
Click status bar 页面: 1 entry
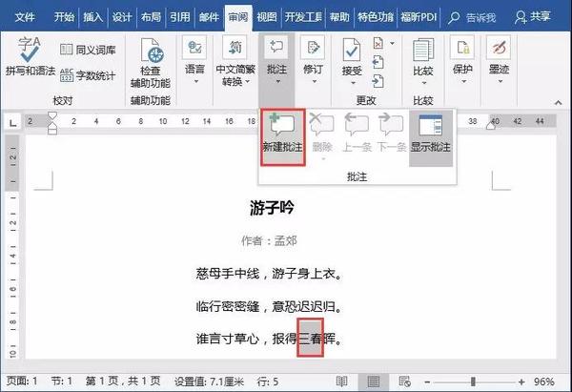22,382
